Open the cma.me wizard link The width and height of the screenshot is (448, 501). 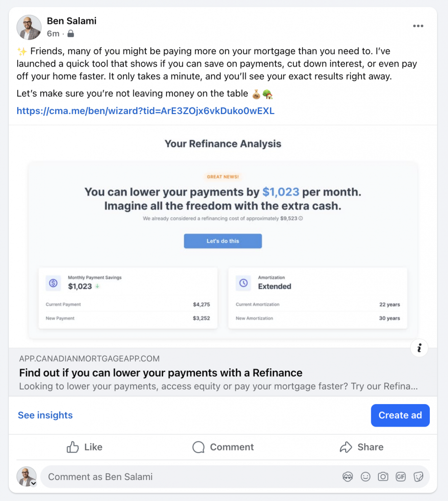click(x=145, y=111)
